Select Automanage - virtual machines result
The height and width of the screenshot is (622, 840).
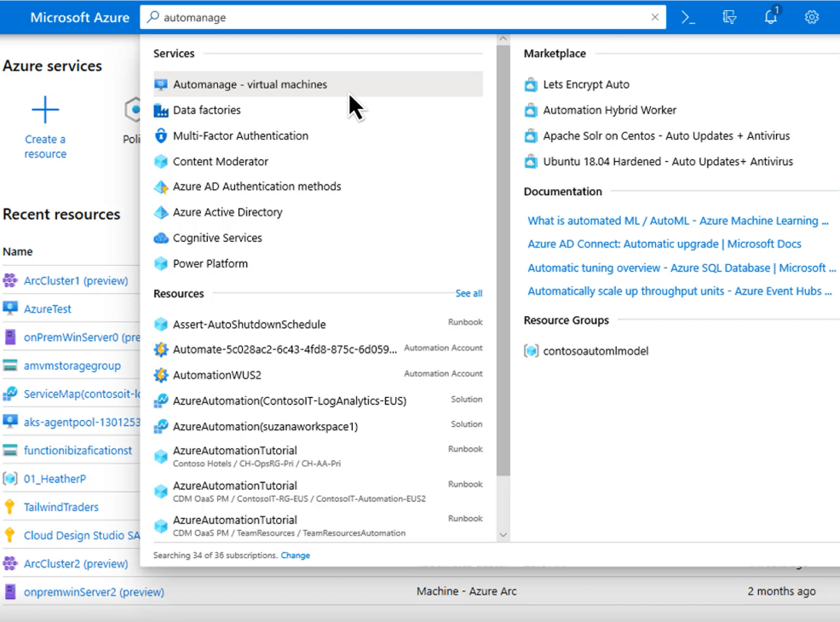[250, 84]
